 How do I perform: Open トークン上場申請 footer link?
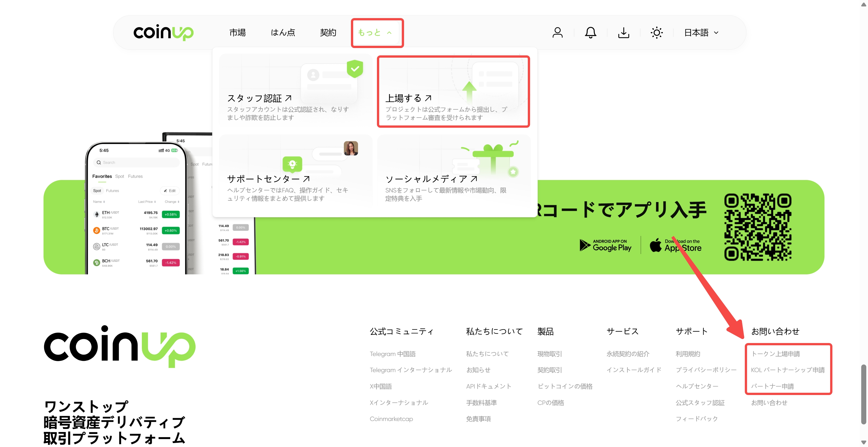coord(775,354)
